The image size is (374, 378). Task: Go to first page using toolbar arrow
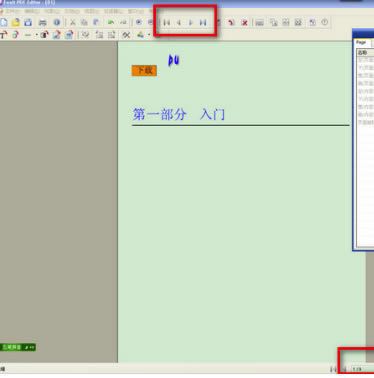pos(167,23)
